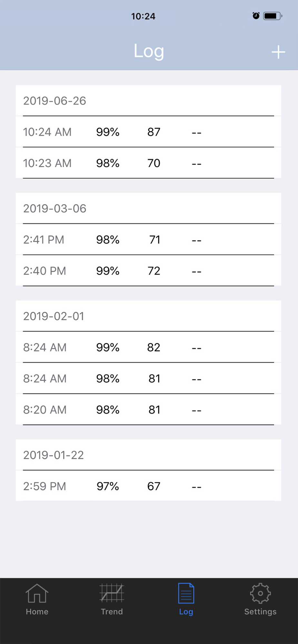Select the 2:41 PM log row
The width and height of the screenshot is (298, 644).
pos(148,240)
